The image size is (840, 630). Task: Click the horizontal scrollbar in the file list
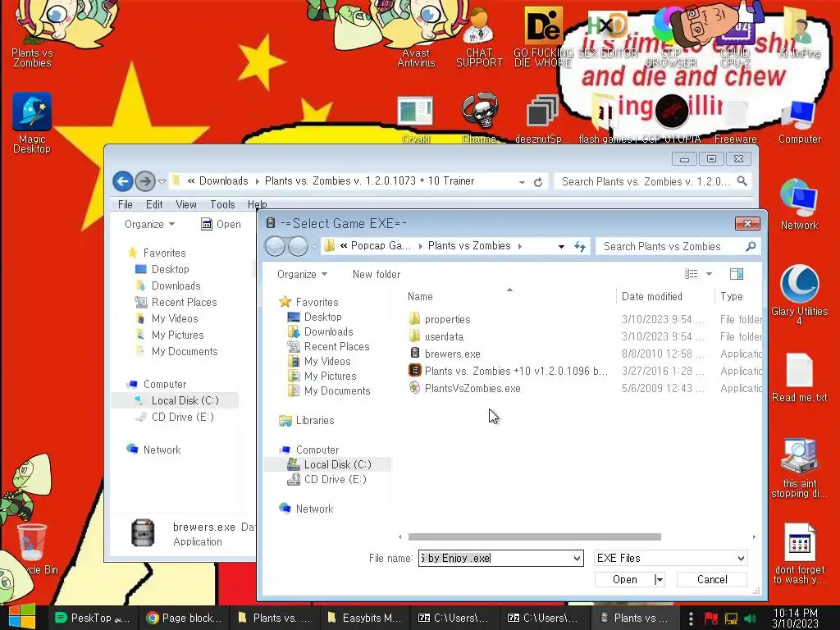tap(534, 536)
